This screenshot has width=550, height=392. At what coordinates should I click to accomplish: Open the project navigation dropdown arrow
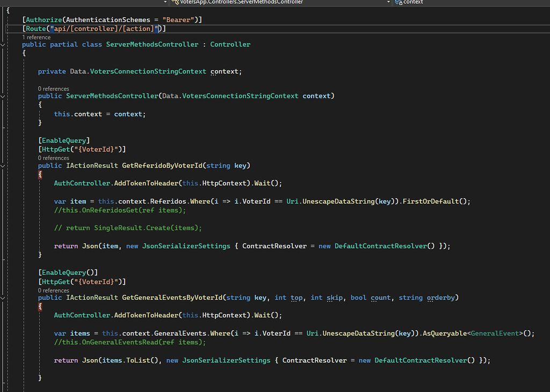point(165,2)
